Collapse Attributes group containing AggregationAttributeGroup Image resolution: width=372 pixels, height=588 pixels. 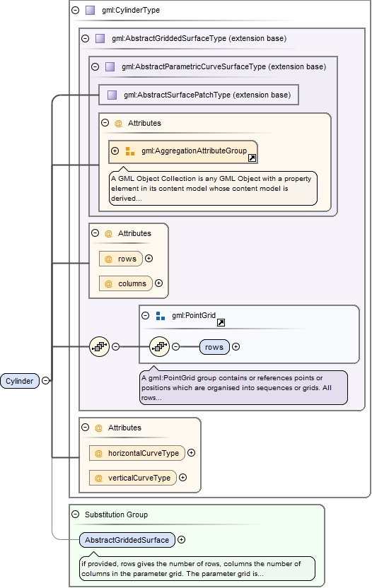tap(105, 123)
